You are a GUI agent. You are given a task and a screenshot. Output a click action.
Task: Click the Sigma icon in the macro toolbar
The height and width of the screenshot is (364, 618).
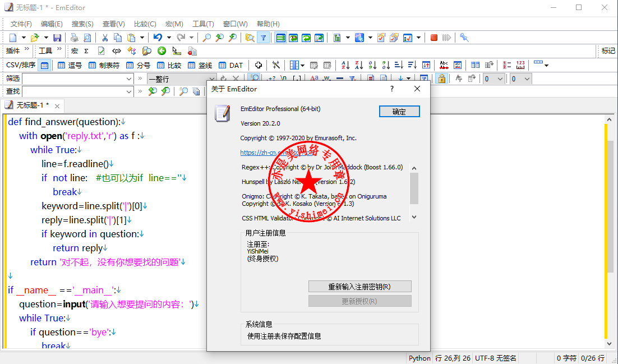click(86, 51)
